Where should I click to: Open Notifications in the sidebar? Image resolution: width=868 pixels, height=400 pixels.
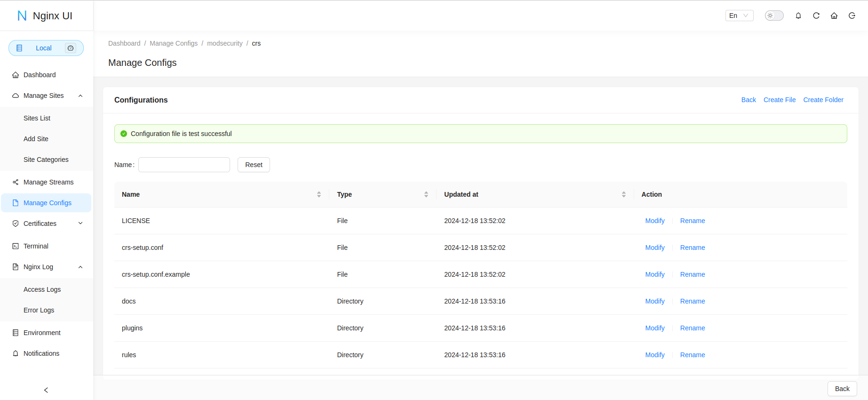click(46, 353)
